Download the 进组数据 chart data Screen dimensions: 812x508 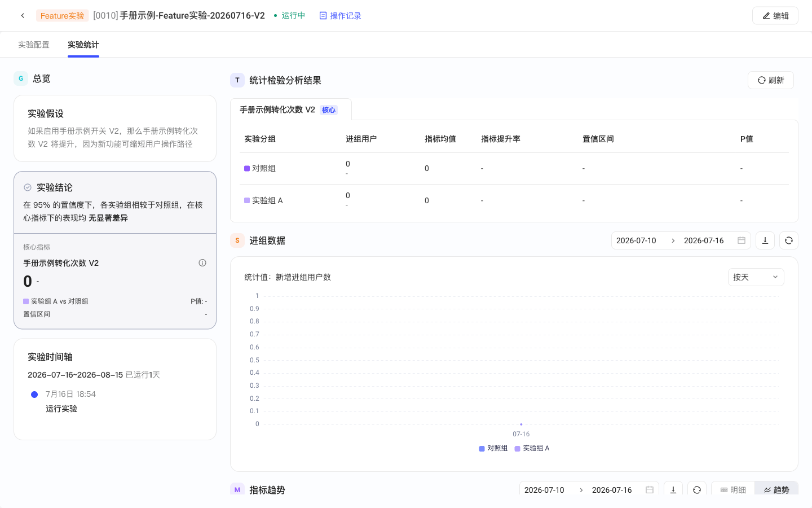click(x=765, y=240)
